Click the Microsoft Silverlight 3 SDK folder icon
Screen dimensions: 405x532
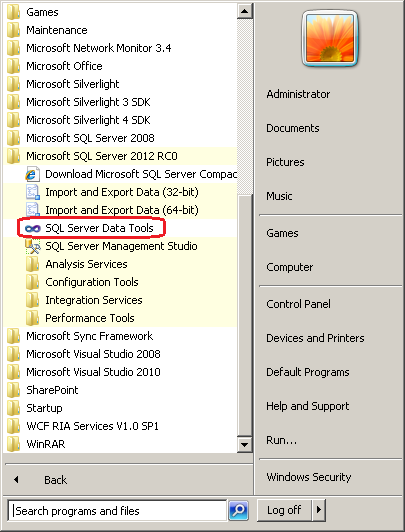pyautogui.click(x=14, y=102)
